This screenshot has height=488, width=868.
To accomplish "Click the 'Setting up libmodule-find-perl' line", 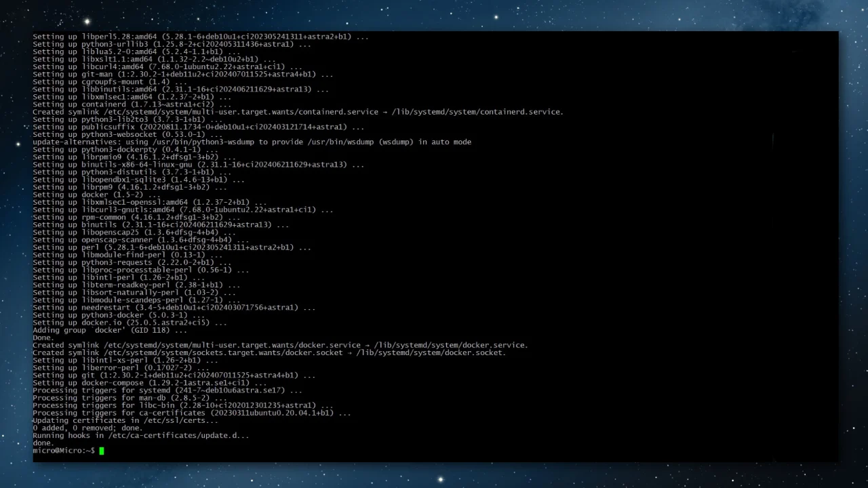I will tap(127, 255).
